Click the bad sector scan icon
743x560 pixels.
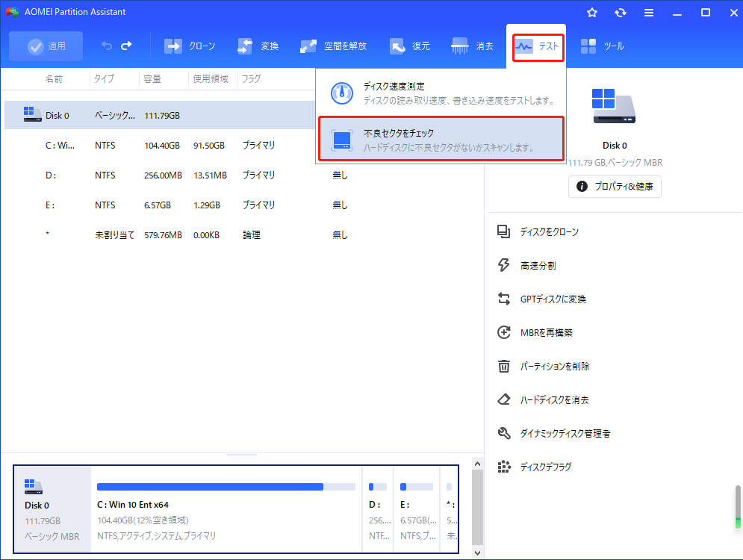point(342,140)
